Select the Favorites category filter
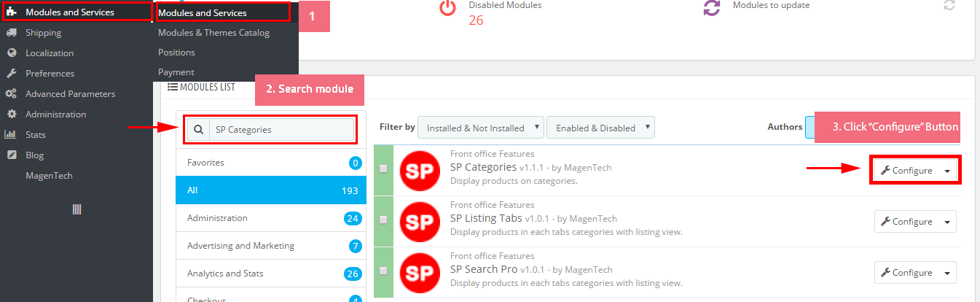The height and width of the screenshot is (302, 980). pyautogui.click(x=272, y=162)
